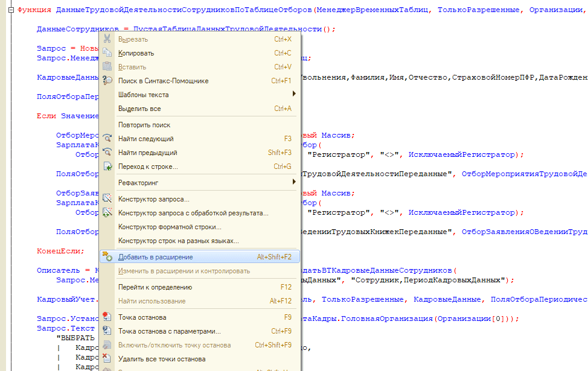The image size is (588, 371).
Task: Click the scissors icon beside Вырезать
Action: coord(107,39)
